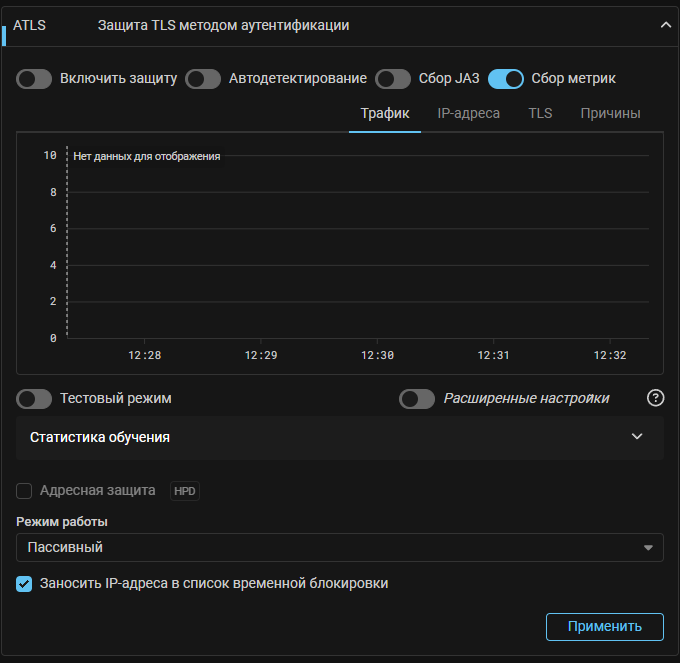This screenshot has width=680, height=663.
Task: Open the TLS tab
Action: point(540,114)
